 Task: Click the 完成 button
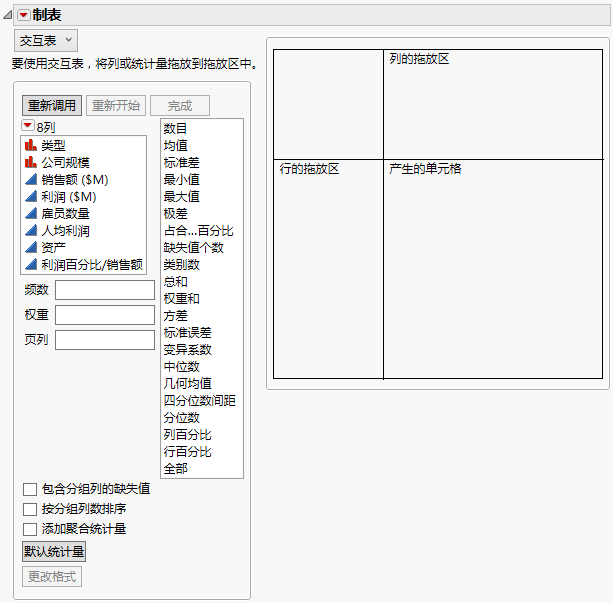(180, 106)
